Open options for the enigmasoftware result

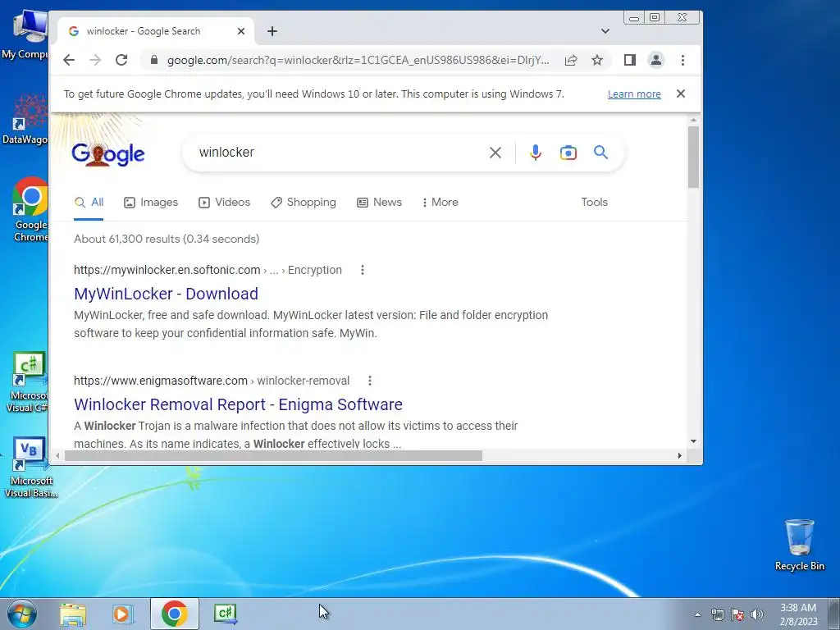[x=370, y=381]
